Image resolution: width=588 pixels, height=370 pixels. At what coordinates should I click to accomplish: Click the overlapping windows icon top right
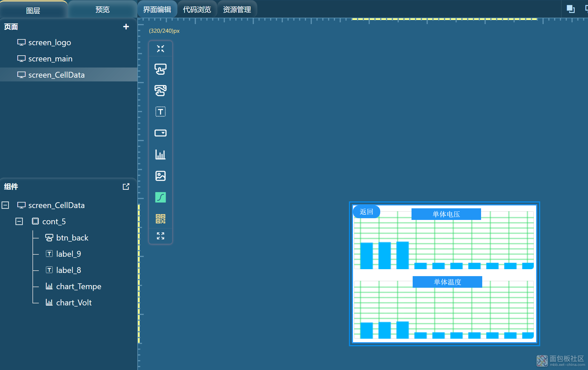pos(570,9)
